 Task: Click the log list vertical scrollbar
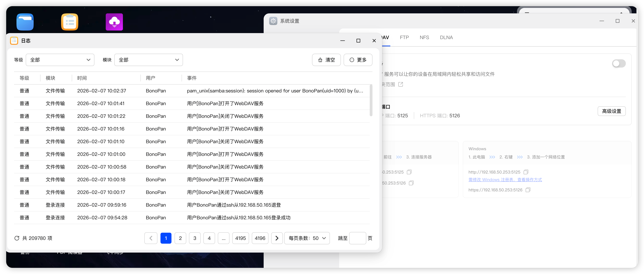371,100
